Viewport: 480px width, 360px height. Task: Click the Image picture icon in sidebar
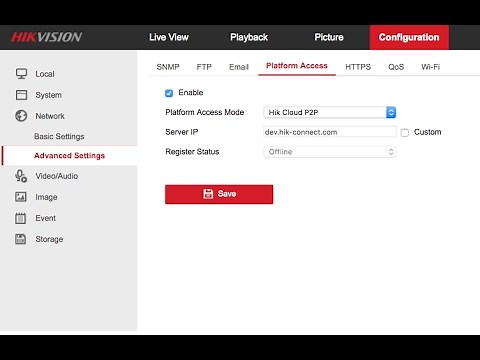pos(21,197)
